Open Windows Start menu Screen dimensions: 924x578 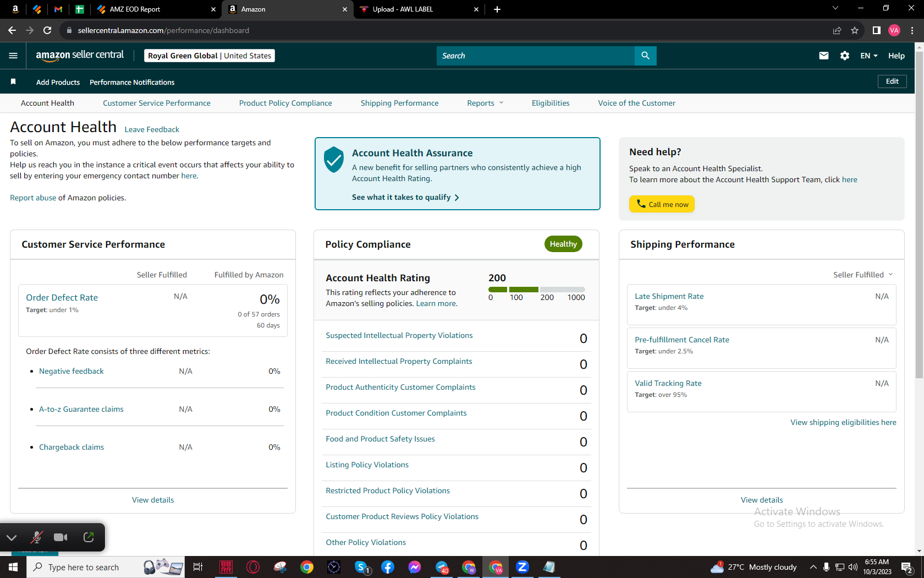click(x=13, y=567)
